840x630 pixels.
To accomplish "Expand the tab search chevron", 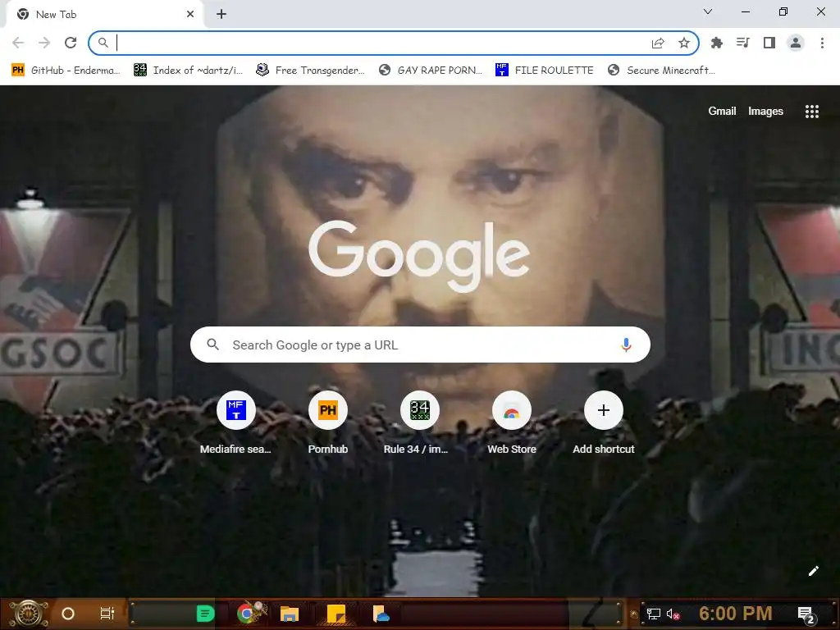I will point(708,11).
